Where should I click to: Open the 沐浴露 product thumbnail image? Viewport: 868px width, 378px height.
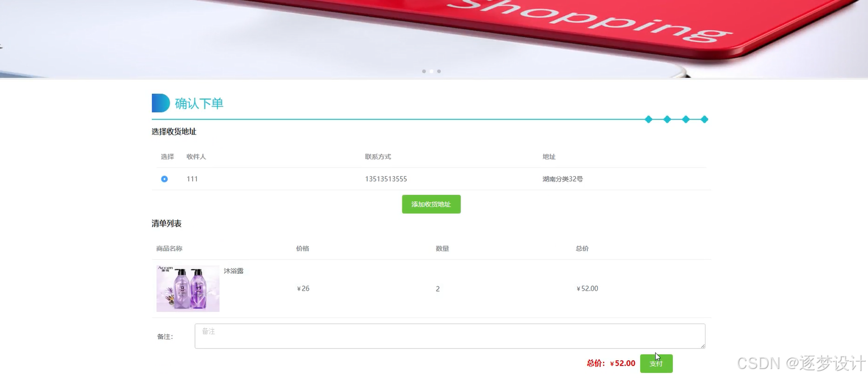(x=188, y=288)
